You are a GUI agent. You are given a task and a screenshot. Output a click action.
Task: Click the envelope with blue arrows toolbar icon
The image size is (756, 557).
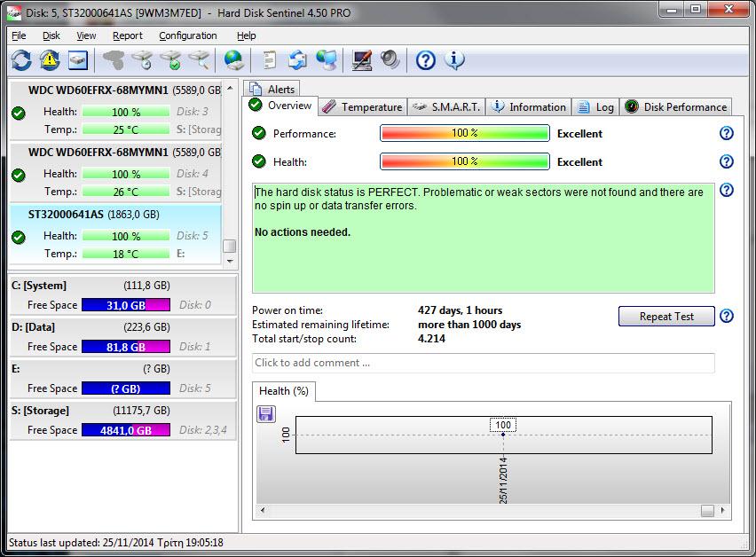point(297,60)
